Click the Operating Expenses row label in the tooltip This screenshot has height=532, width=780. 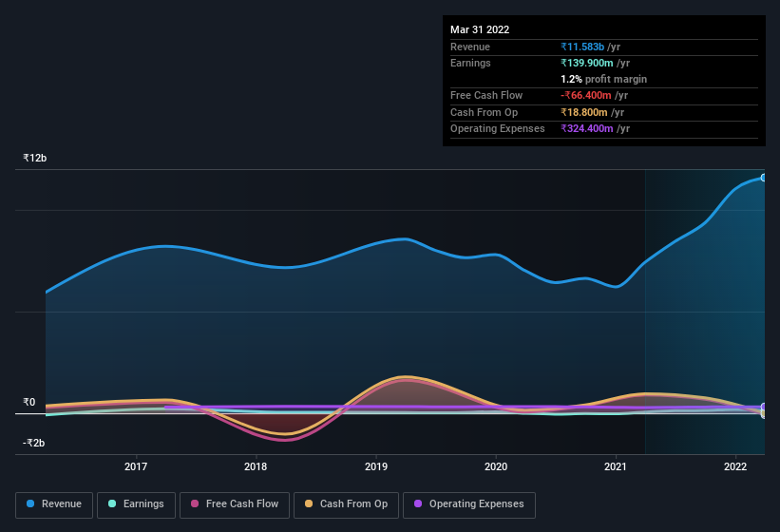tap(498, 129)
